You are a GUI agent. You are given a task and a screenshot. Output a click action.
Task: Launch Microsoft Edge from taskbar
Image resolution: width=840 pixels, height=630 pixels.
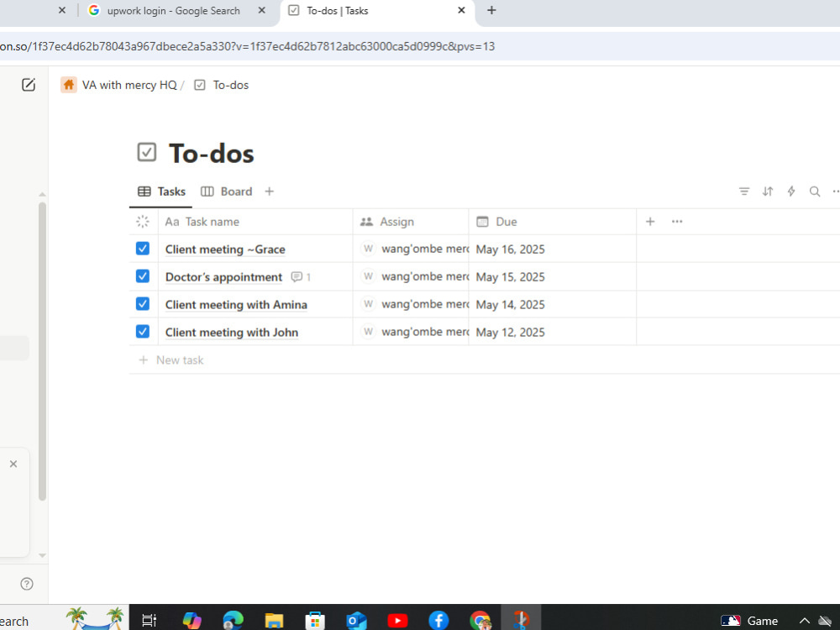coord(233,621)
